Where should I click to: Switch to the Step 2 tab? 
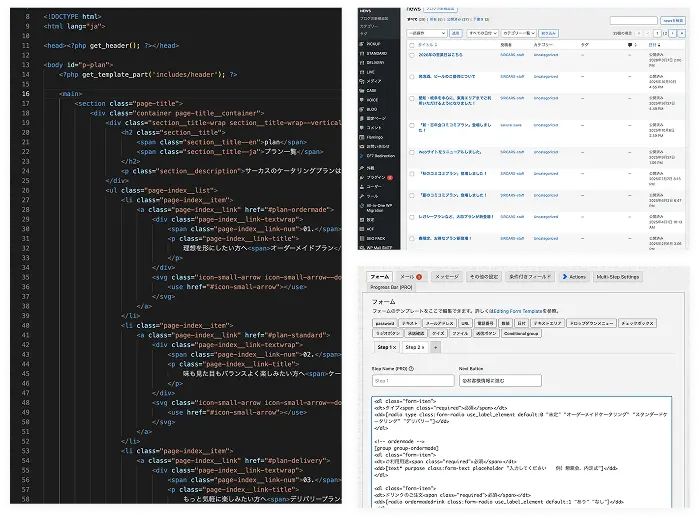pyautogui.click(x=414, y=347)
